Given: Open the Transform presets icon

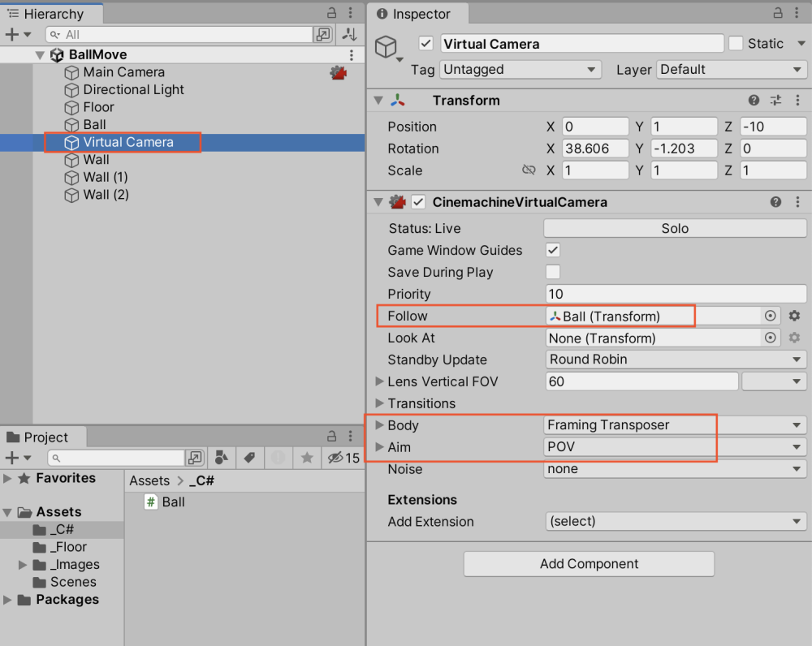Looking at the screenshot, I should click(775, 100).
